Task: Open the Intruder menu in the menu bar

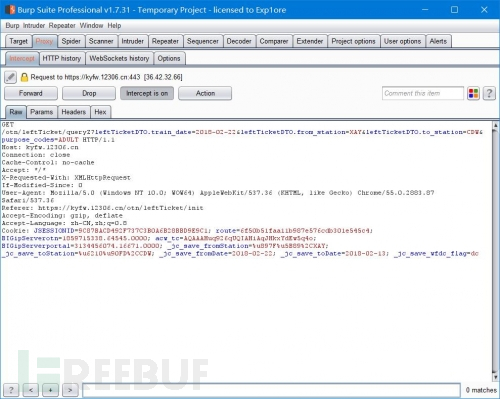Action: pos(34,26)
